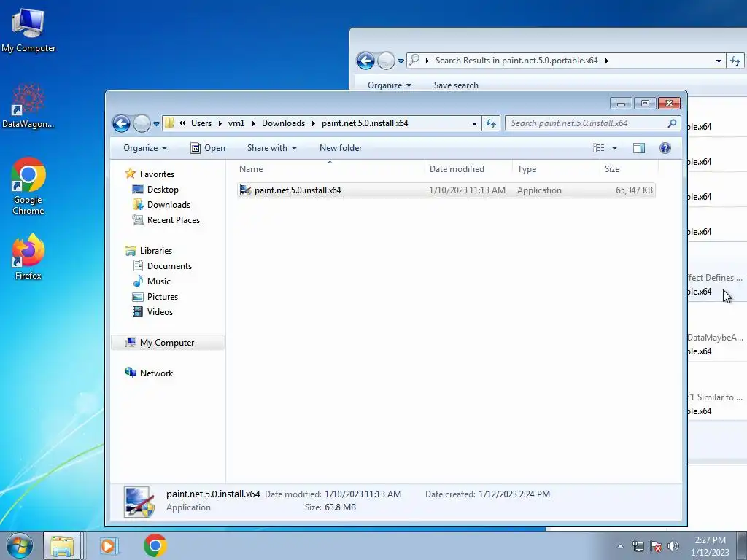Open Explorer Help icon

pos(665,148)
